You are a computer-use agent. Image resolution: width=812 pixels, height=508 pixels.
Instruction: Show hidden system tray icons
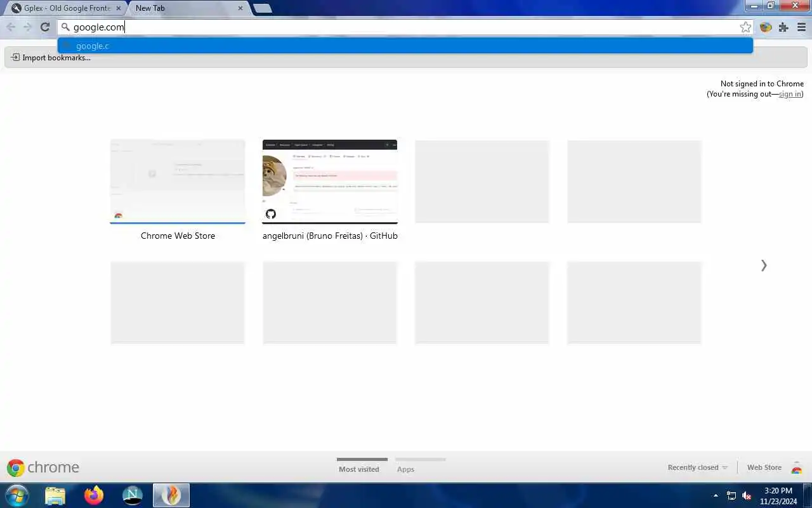pyautogui.click(x=716, y=496)
